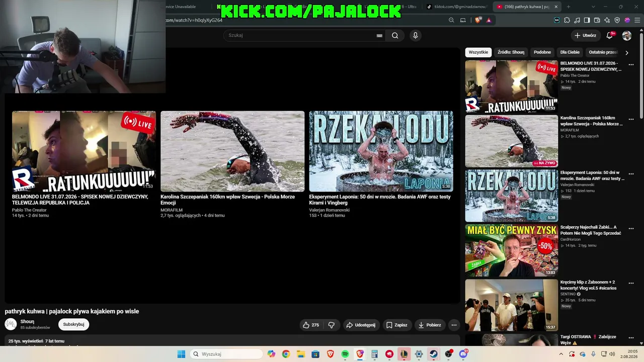Click the Zapisz save button
Viewport: 644px width, 362px height.
(x=396, y=325)
